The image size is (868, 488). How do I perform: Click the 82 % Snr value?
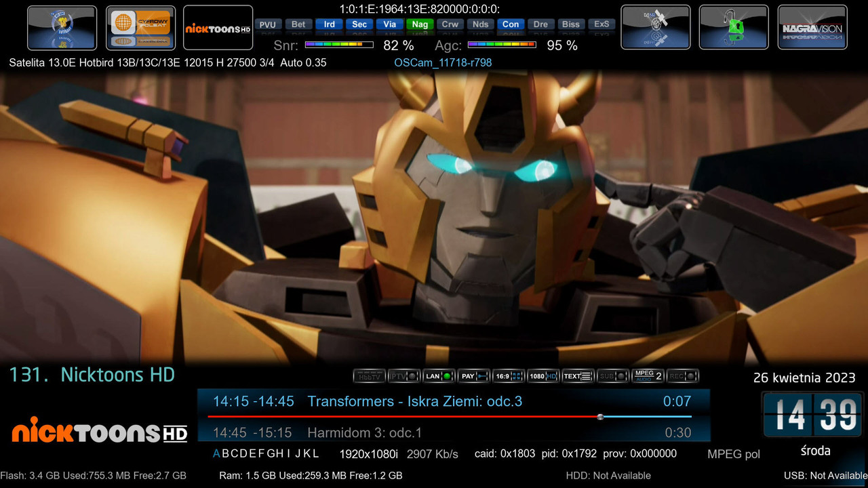point(399,45)
